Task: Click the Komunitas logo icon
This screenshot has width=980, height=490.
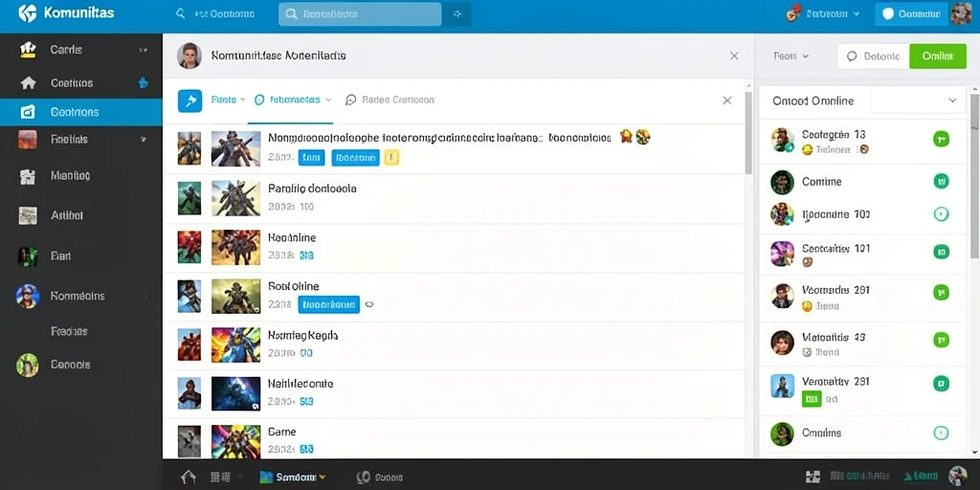Action: [x=28, y=13]
